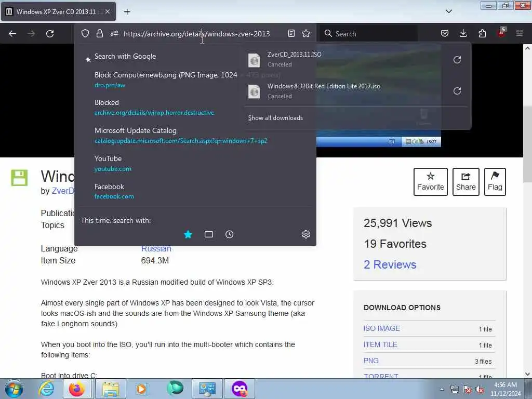
Task: Focus the Search box in the toolbar
Action: click(368, 34)
